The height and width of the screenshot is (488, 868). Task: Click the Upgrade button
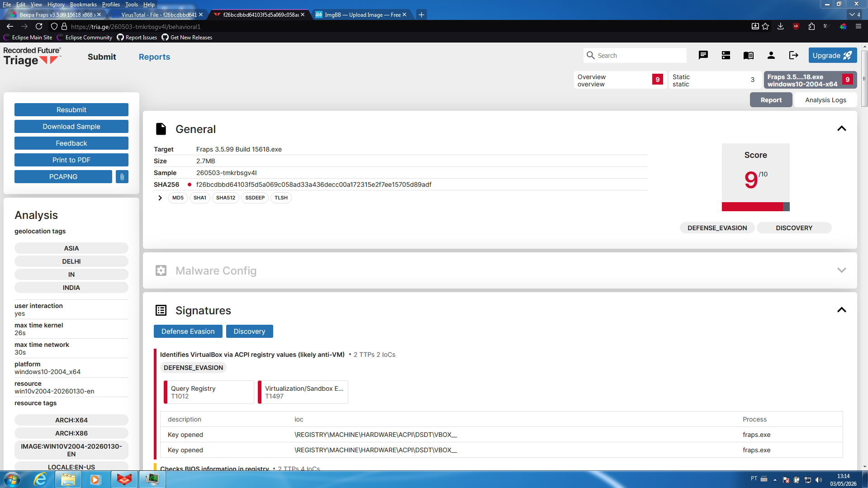[x=833, y=55]
